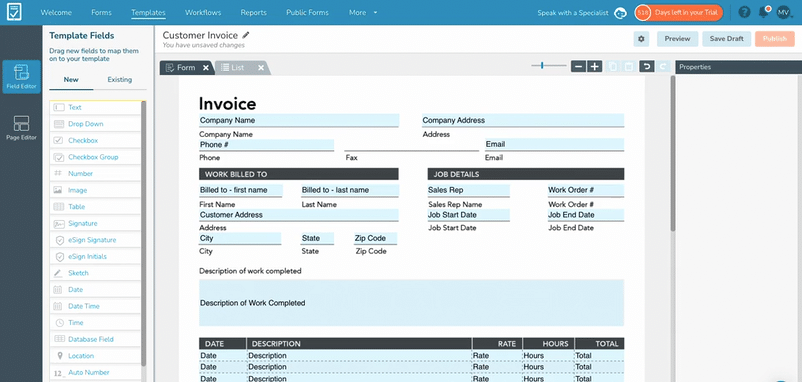Screen dimensions: 802x382
Task: Select the eSign Initials field type
Action: coord(95,256)
